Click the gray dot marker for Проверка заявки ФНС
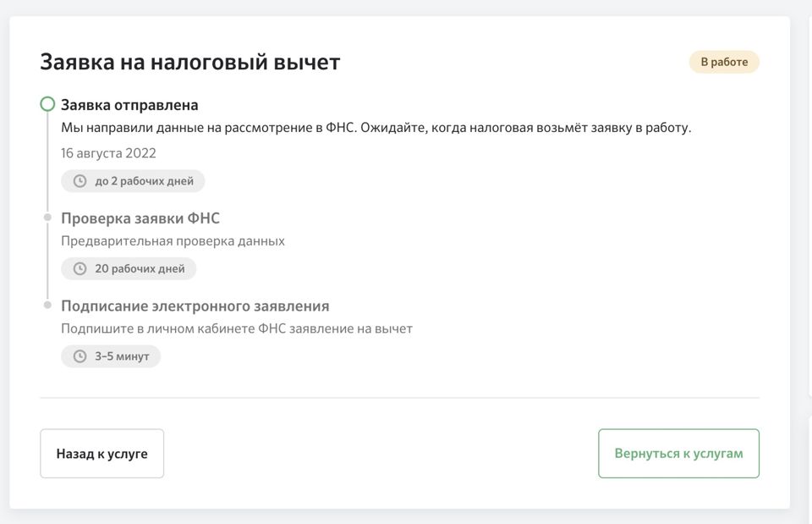Viewport: 812px width, 524px height. point(47,218)
